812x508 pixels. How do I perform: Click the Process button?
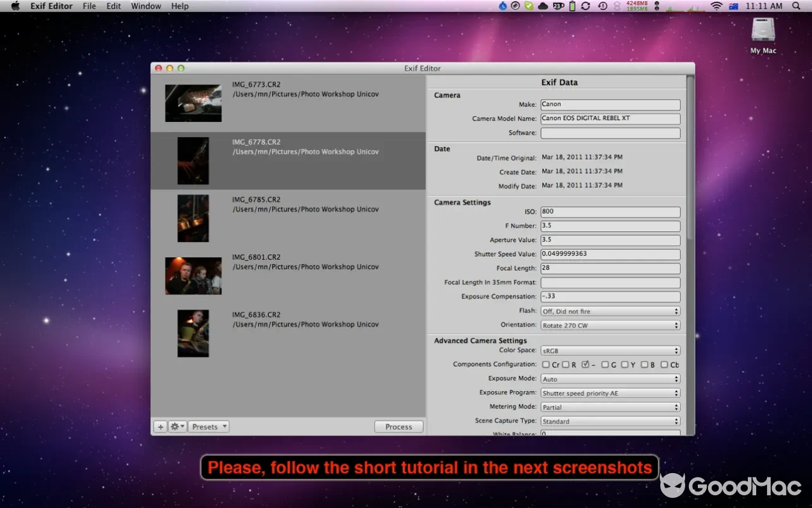pos(398,426)
